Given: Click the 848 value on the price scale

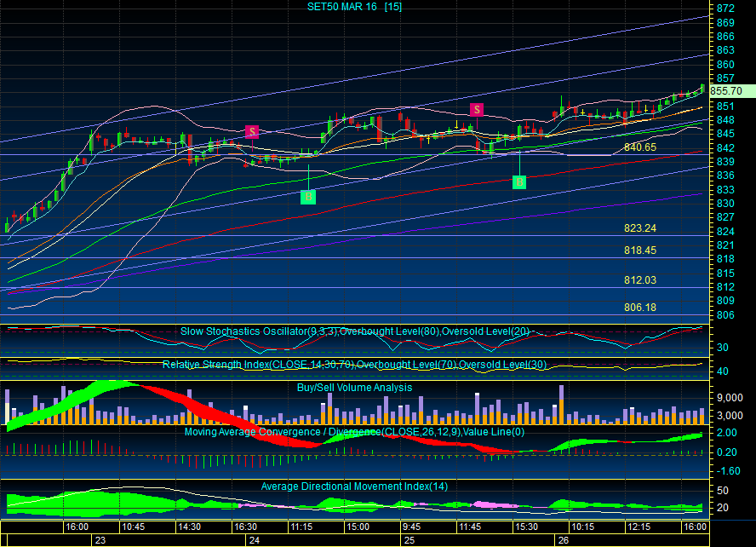Looking at the screenshot, I should (725, 119).
